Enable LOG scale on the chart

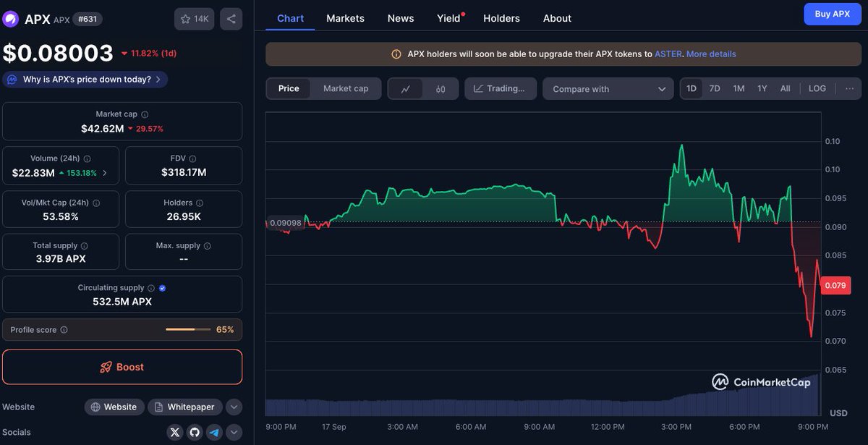click(x=817, y=88)
